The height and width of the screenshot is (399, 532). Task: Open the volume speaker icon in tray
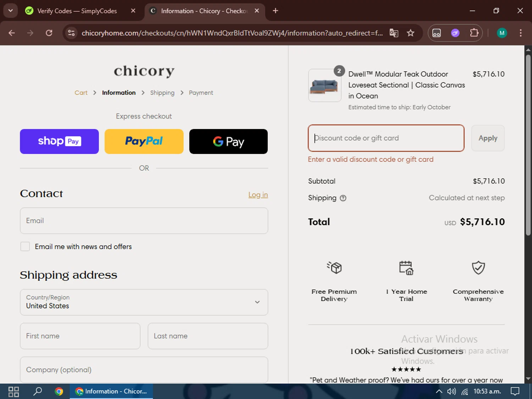[x=451, y=392]
